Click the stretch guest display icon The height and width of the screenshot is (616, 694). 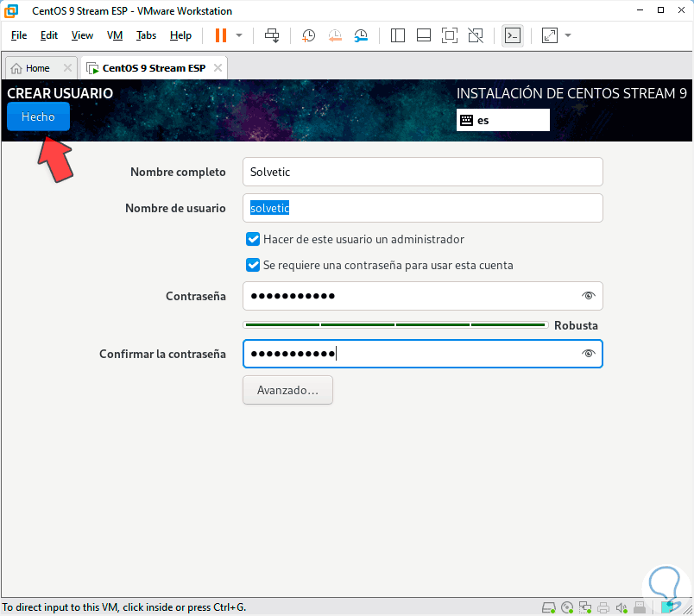coord(550,35)
